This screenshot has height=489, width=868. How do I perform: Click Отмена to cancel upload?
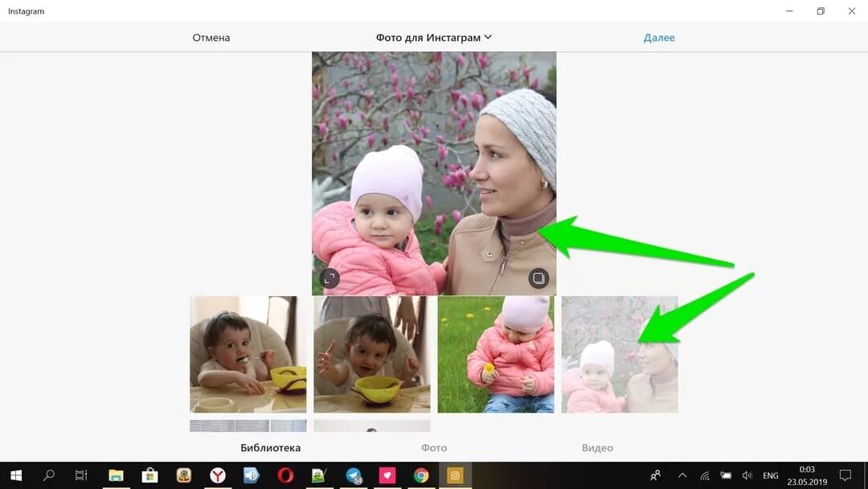pos(211,38)
